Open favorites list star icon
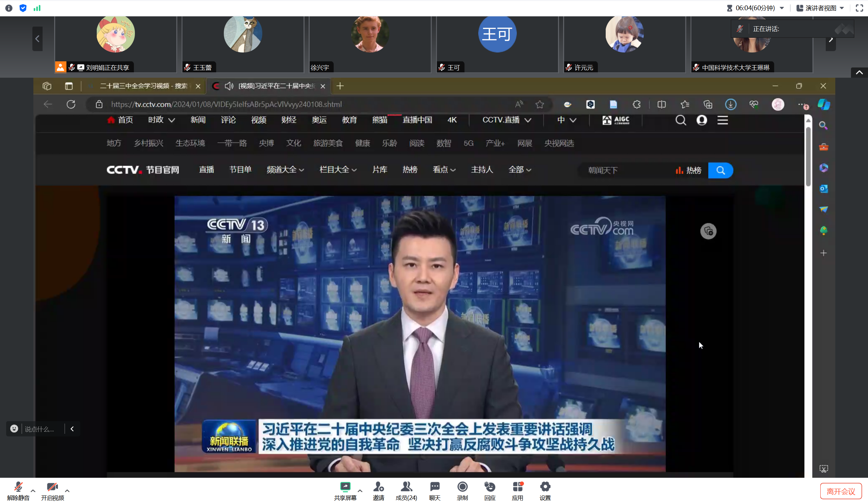Viewport: 868px width, 504px height. (x=685, y=104)
